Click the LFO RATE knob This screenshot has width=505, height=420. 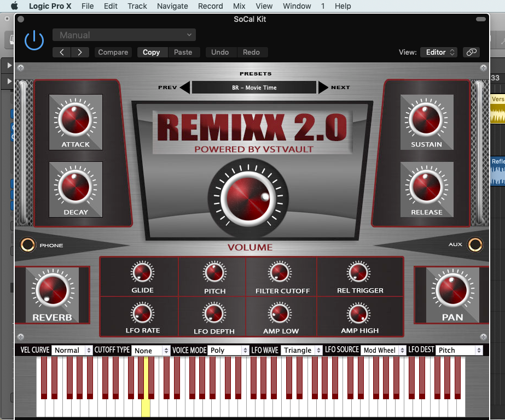click(x=142, y=313)
